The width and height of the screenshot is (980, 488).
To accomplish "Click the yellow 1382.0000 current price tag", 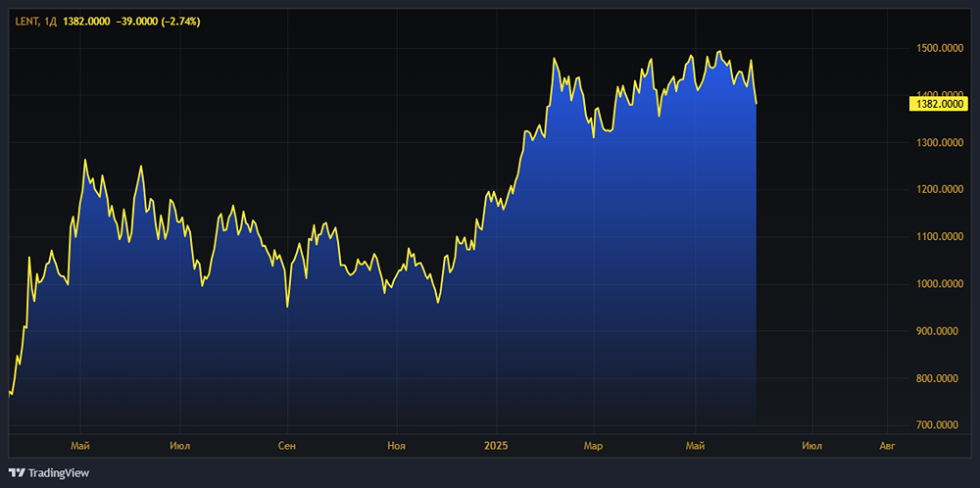I will click(x=939, y=103).
